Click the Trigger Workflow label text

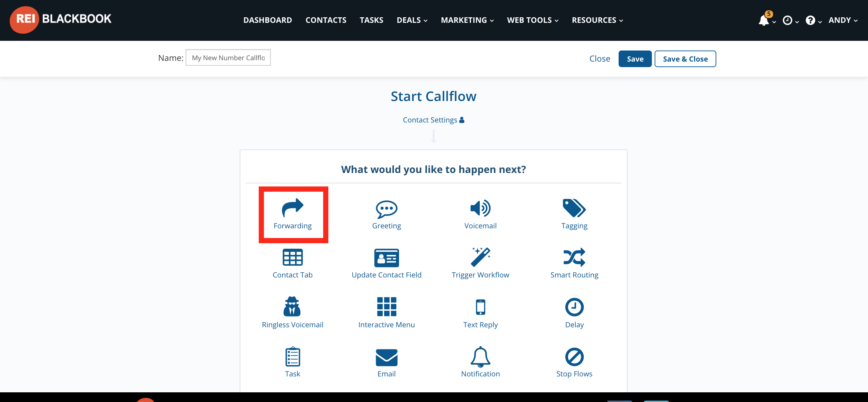click(x=480, y=275)
